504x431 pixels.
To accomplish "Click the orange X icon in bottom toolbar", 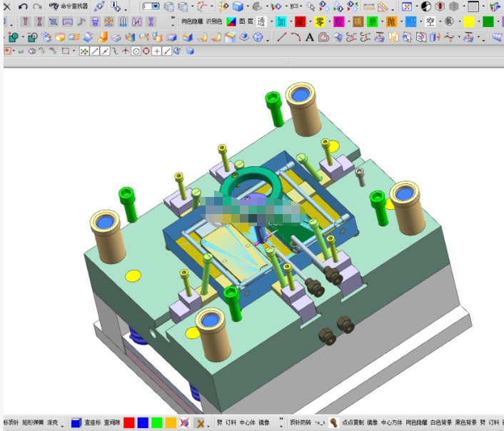I will pyautogui.click(x=201, y=423).
